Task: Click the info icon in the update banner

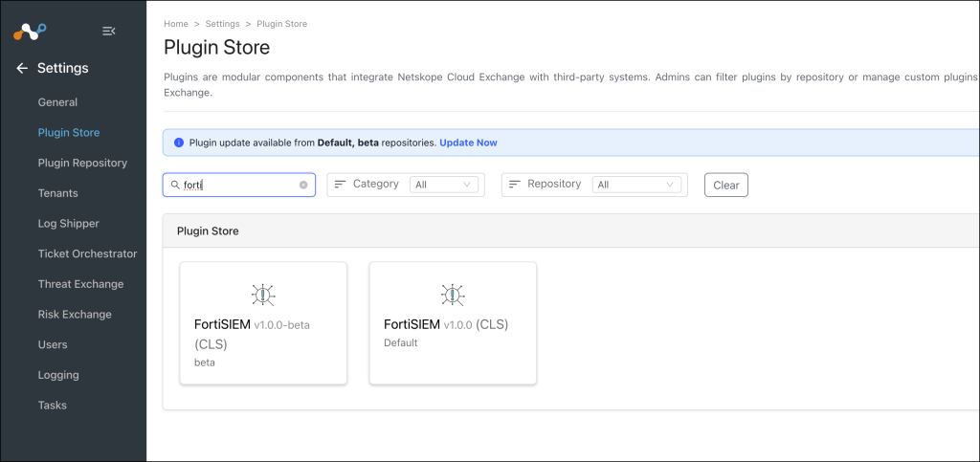Action: click(x=179, y=143)
